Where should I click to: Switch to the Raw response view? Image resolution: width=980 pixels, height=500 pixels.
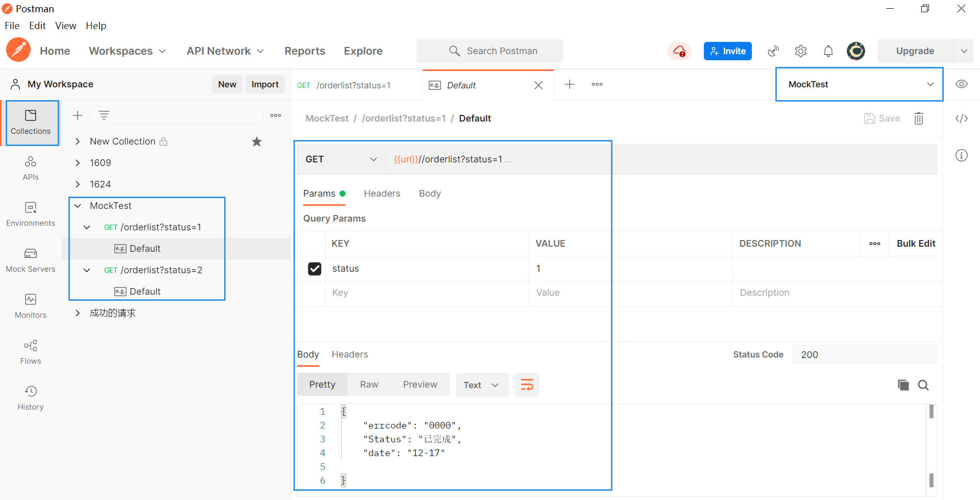[369, 385]
